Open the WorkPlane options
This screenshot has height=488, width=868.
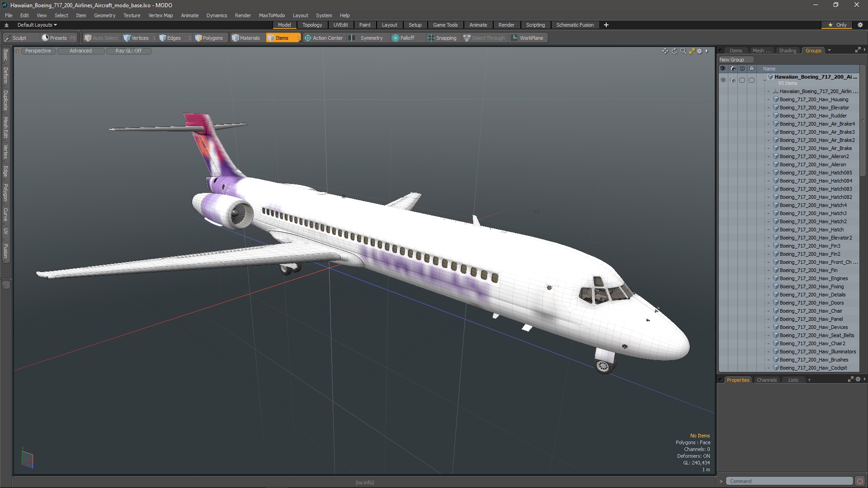click(x=528, y=38)
